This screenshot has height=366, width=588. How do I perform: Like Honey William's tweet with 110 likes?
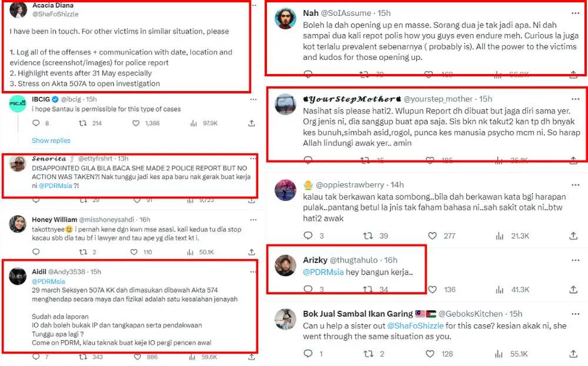coord(136,252)
